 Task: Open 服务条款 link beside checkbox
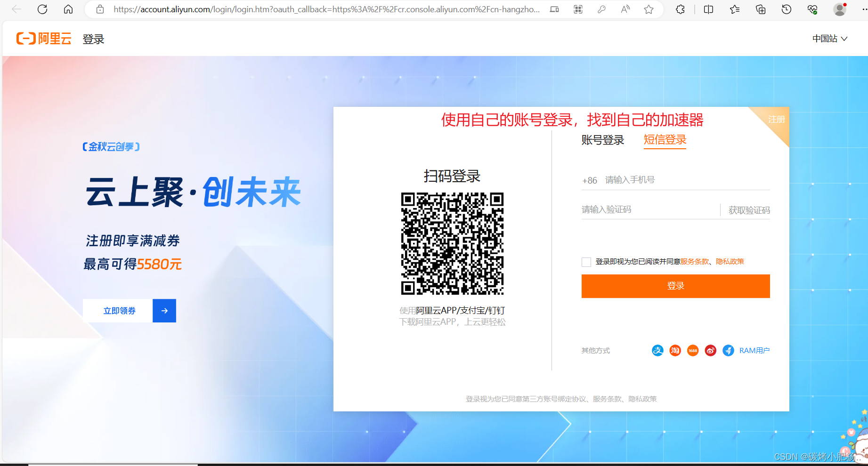click(694, 262)
